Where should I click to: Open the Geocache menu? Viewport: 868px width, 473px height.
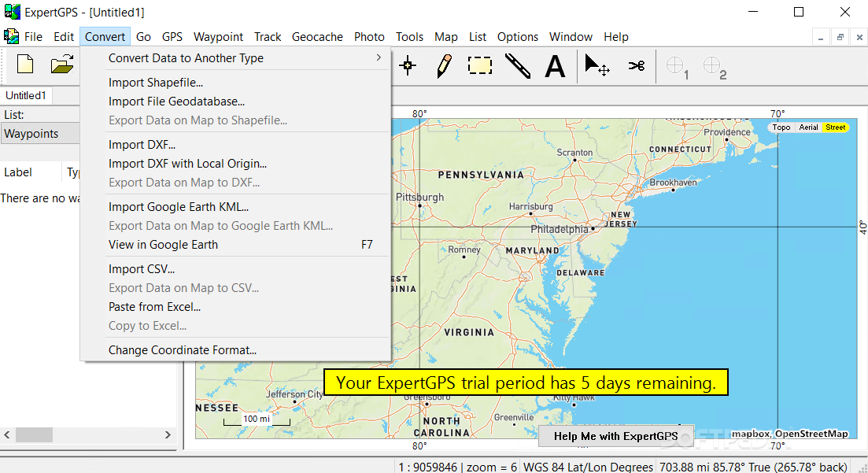tap(317, 36)
